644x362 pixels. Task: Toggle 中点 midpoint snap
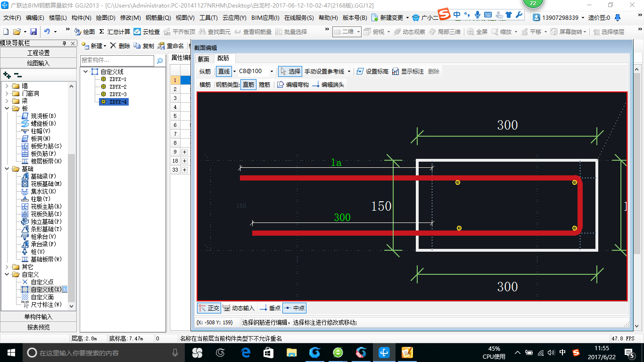pyautogui.click(x=294, y=308)
